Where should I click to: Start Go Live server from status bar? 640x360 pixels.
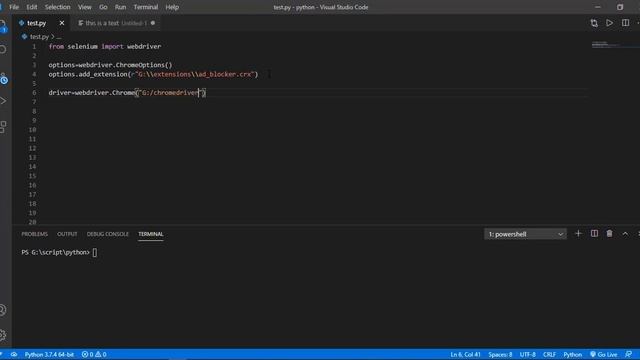604,354
